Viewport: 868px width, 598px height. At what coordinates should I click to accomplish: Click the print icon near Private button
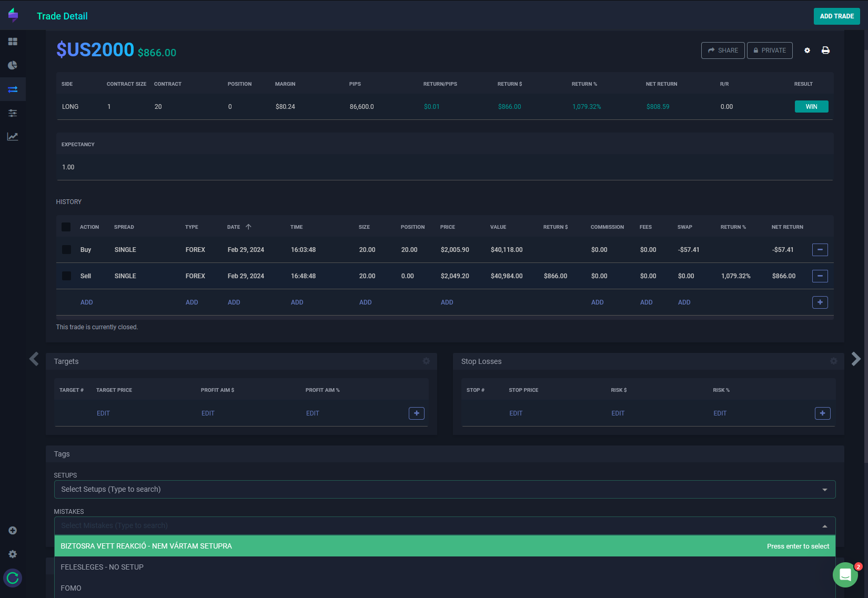click(825, 50)
